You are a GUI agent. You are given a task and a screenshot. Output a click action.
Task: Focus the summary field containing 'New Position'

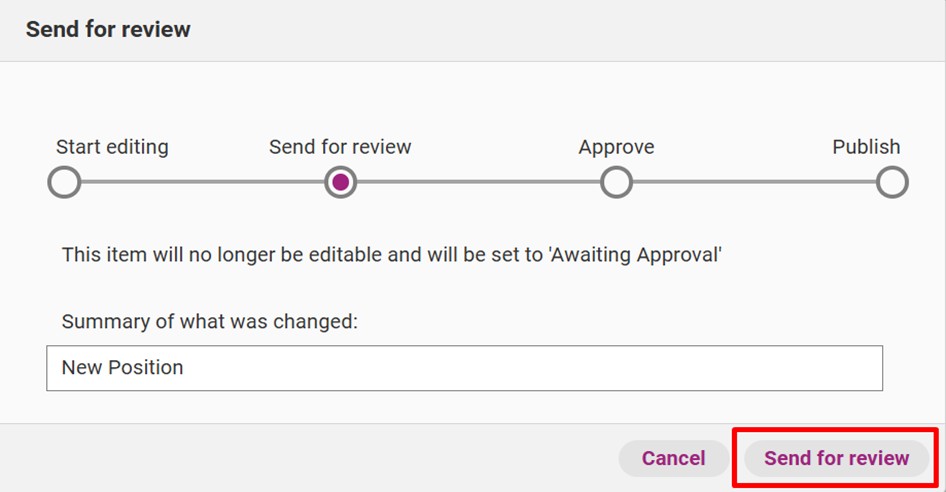pos(465,368)
